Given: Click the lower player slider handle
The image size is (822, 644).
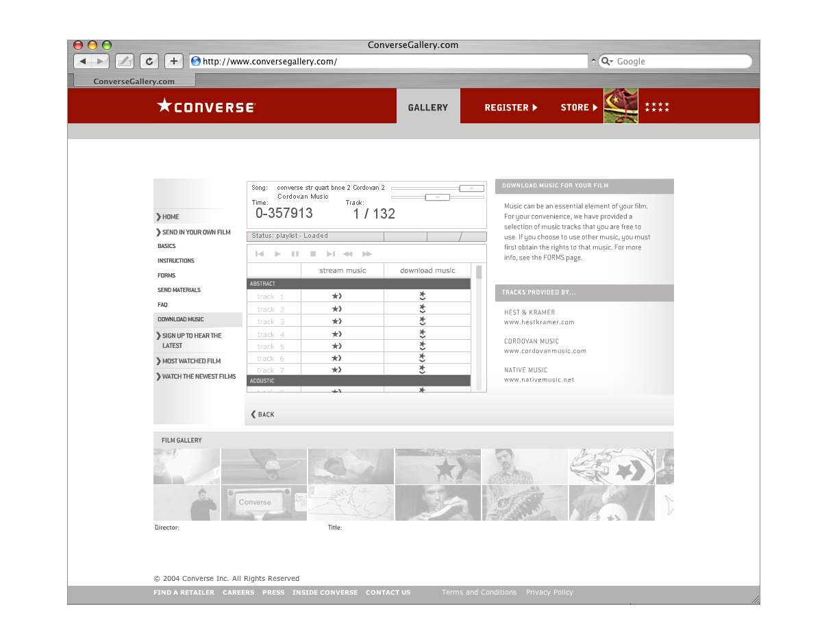Looking at the screenshot, I should point(437,197).
